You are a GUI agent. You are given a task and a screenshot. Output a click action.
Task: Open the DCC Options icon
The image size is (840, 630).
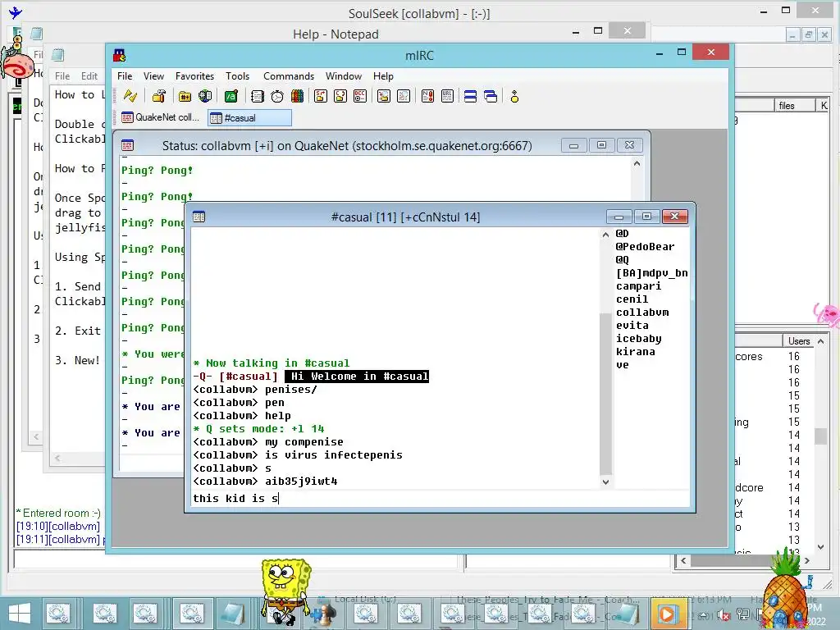[360, 97]
